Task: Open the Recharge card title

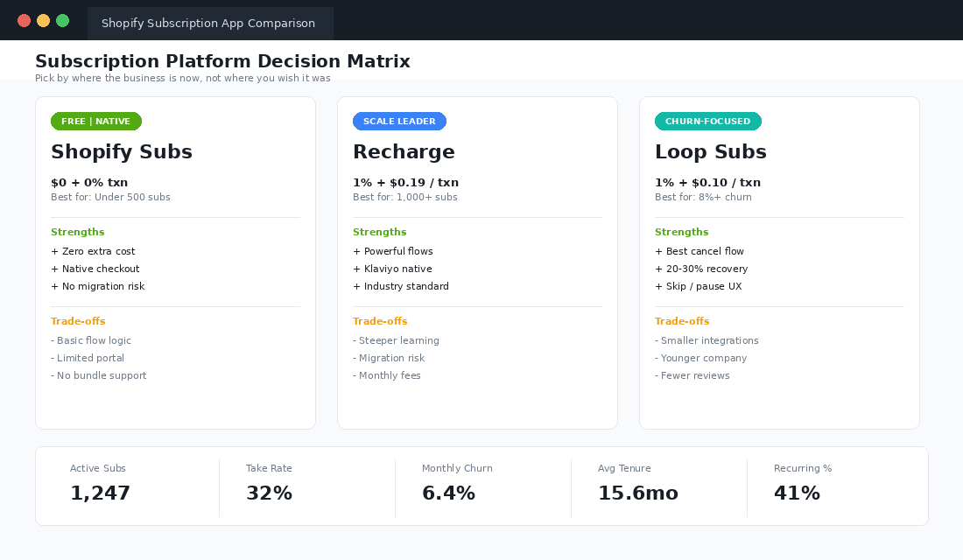Action: 404,151
